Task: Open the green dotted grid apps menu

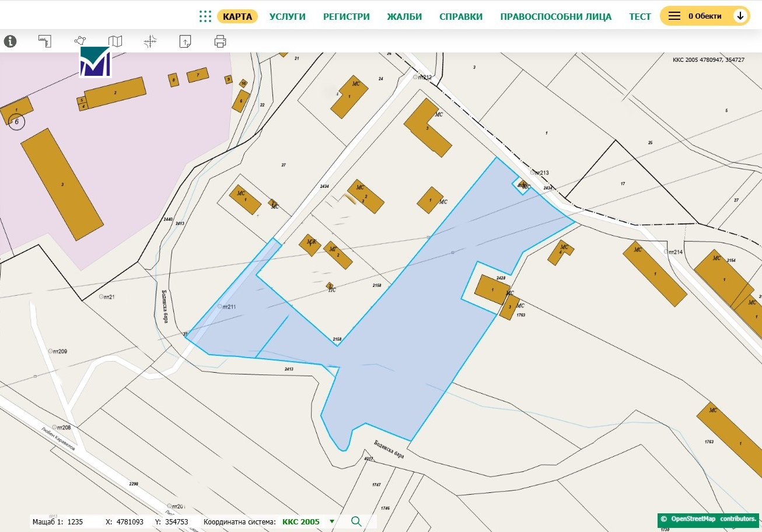Action: pos(205,16)
